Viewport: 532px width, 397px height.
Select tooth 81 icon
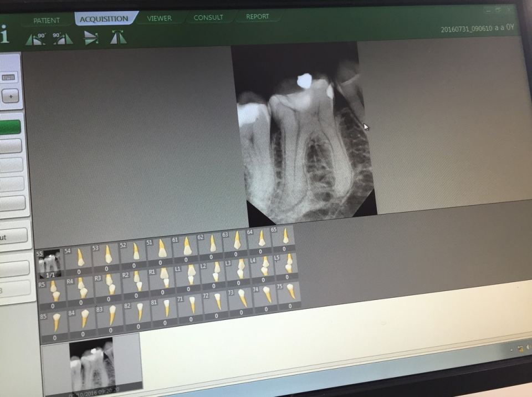[165, 312]
